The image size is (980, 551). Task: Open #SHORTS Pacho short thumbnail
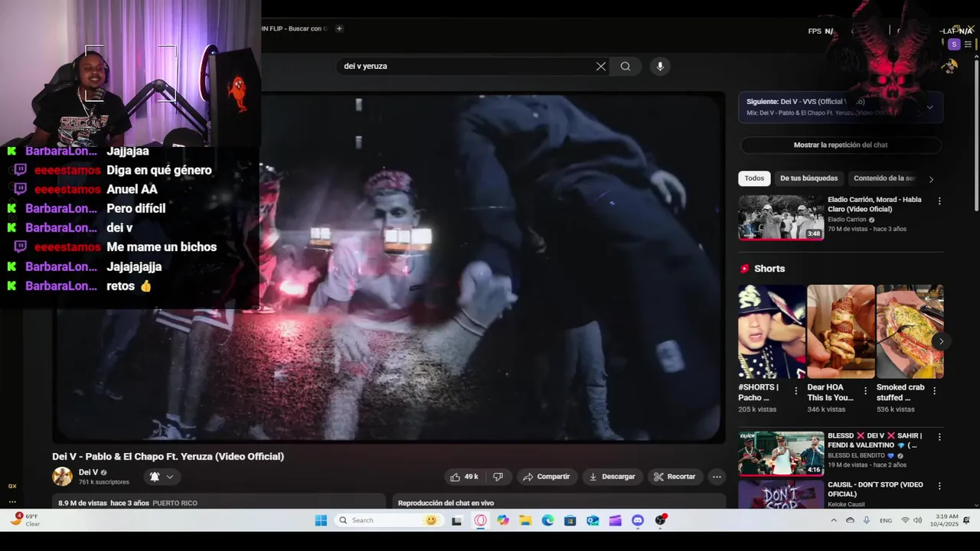tap(772, 331)
